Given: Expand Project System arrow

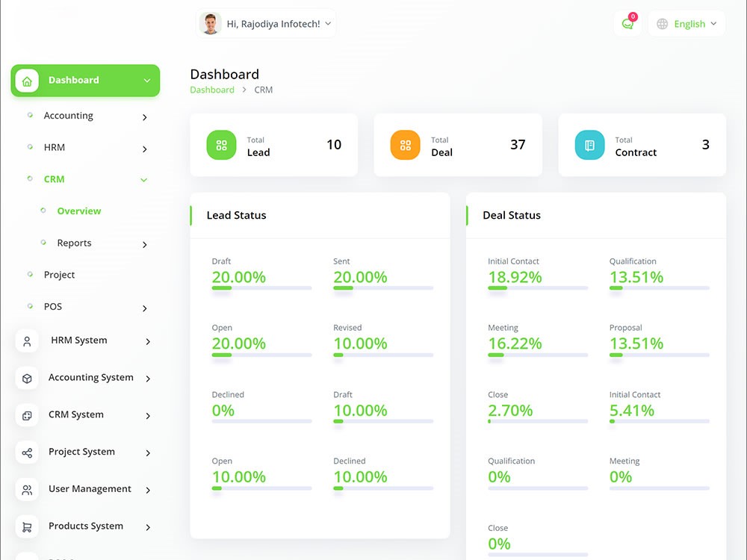Looking at the screenshot, I should (148, 453).
